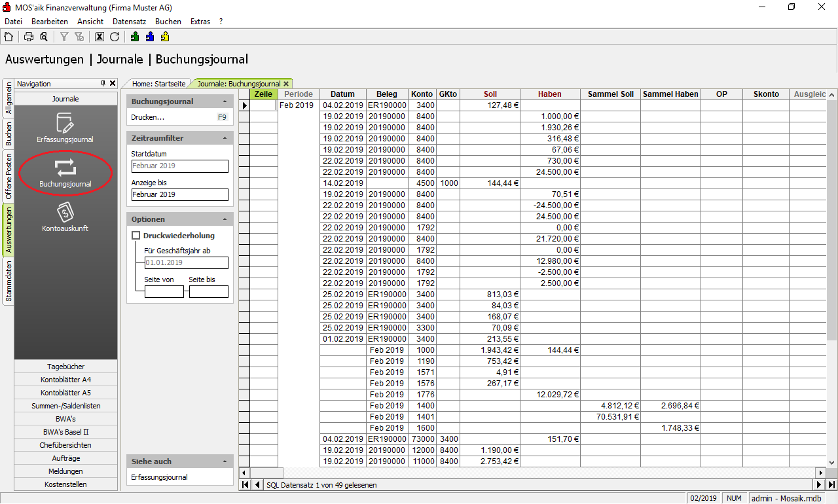Click the refresh icon in the toolbar
Image resolution: width=838 pixels, height=504 pixels.
tap(115, 37)
